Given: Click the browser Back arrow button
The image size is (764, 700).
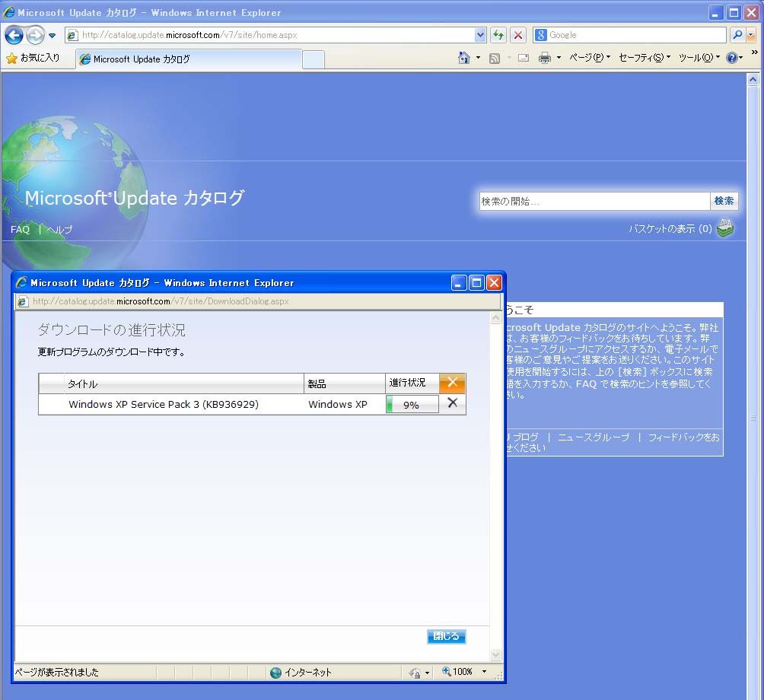Looking at the screenshot, I should pos(14,35).
